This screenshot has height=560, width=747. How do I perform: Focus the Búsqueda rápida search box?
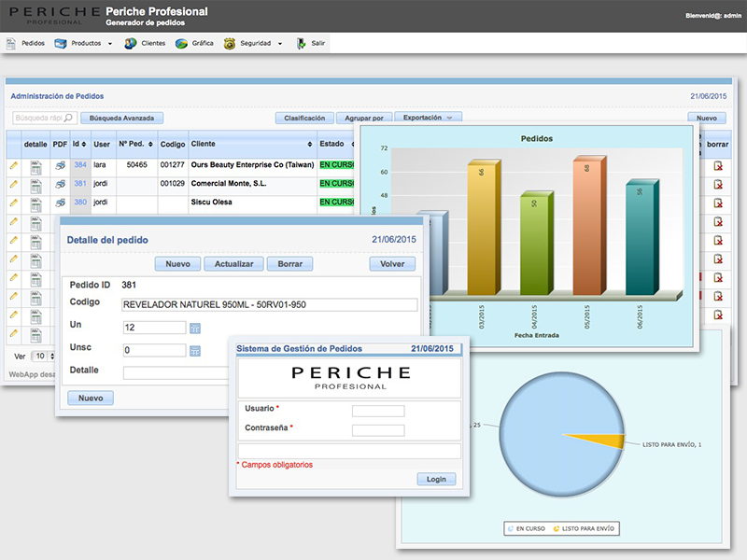click(44, 119)
